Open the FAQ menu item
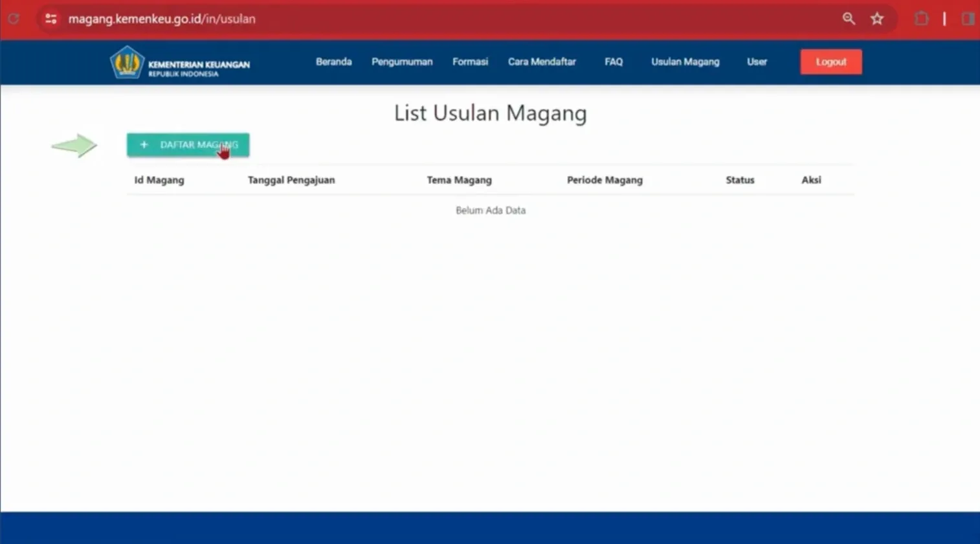Image resolution: width=980 pixels, height=544 pixels. pos(614,62)
